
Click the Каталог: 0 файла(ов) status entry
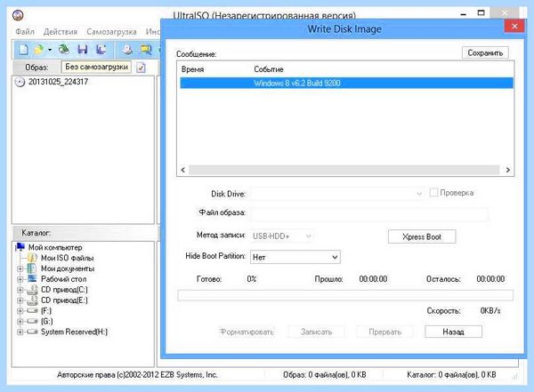[451, 375]
